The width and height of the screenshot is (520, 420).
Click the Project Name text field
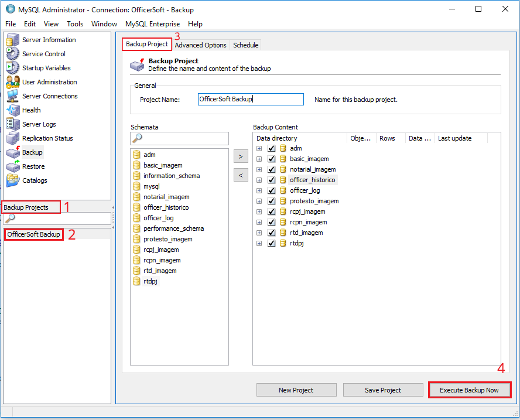tap(251, 100)
